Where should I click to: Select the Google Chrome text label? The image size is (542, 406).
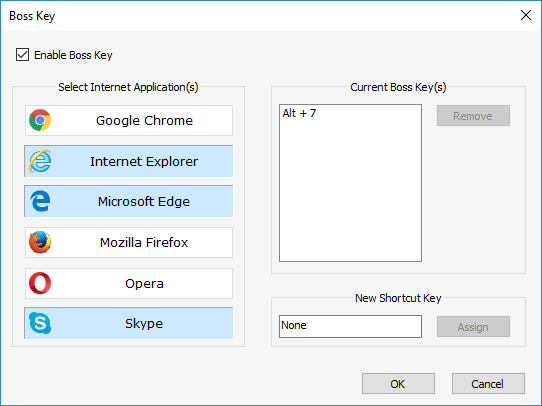[x=144, y=121]
